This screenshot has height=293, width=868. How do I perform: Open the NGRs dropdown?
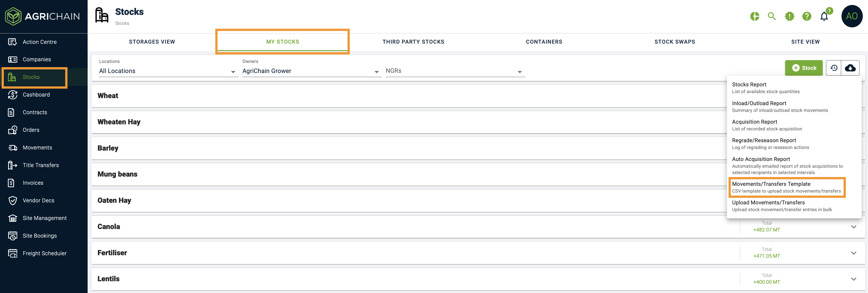click(x=455, y=71)
